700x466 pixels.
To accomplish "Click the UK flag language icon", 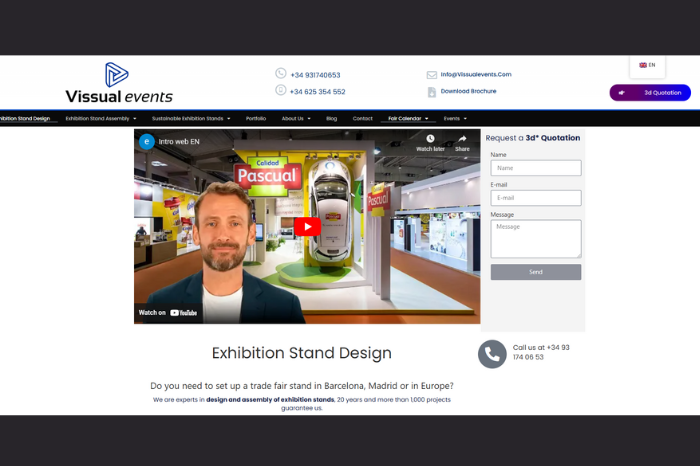I will pyautogui.click(x=643, y=65).
